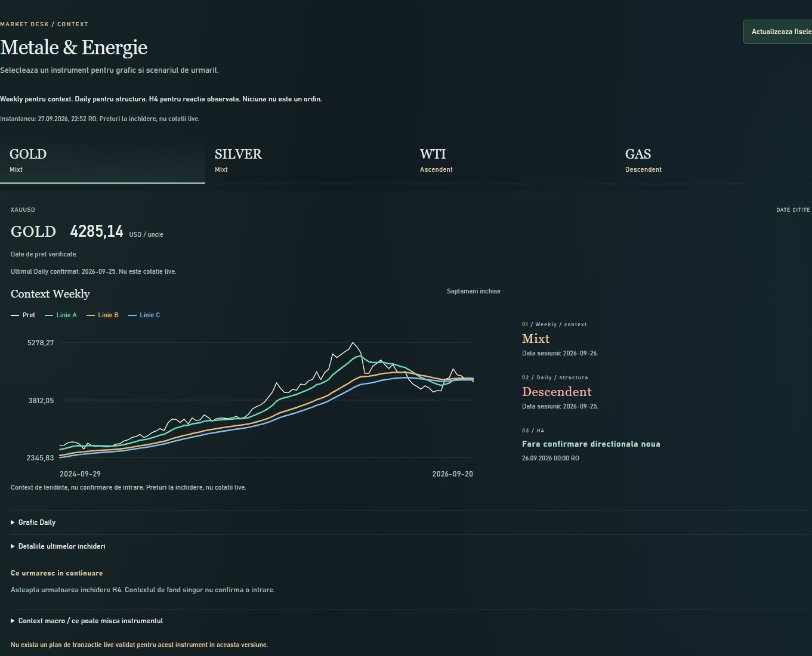Click 'Data sesiunii: 2026-09-26.' text
Screen dimensions: 812x656
click(560, 354)
